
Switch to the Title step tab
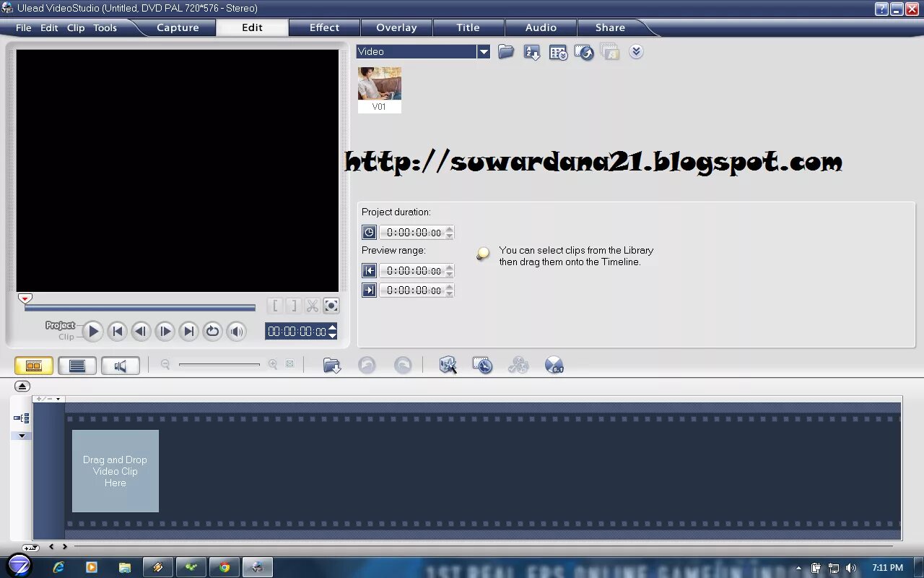[x=468, y=27]
